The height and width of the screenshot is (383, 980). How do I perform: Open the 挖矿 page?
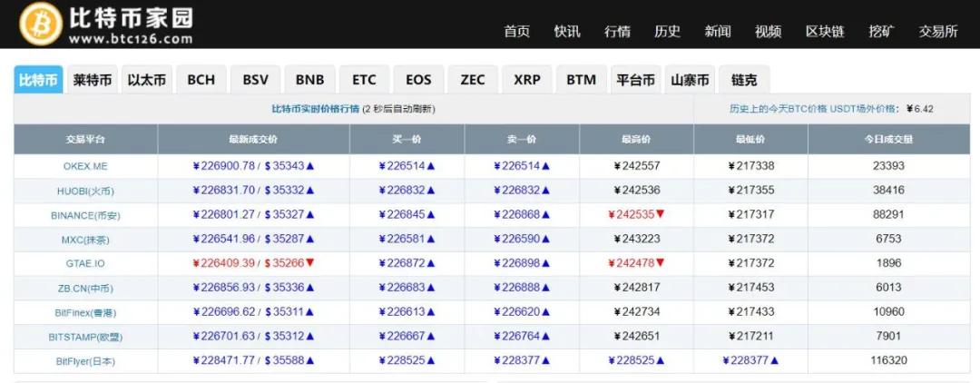[881, 31]
